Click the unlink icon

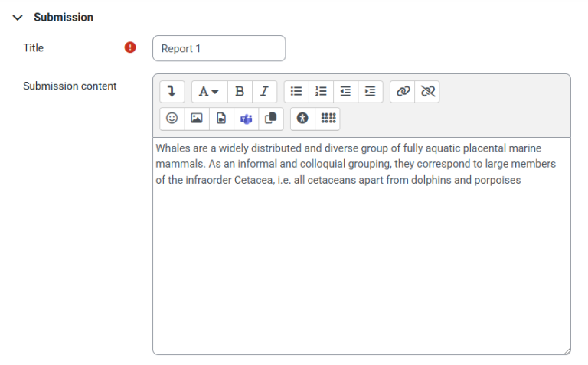427,91
